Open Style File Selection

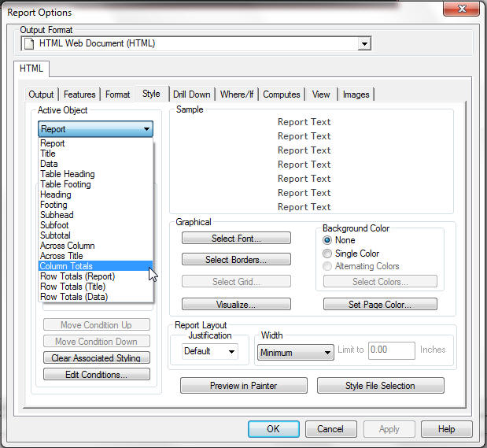point(381,386)
